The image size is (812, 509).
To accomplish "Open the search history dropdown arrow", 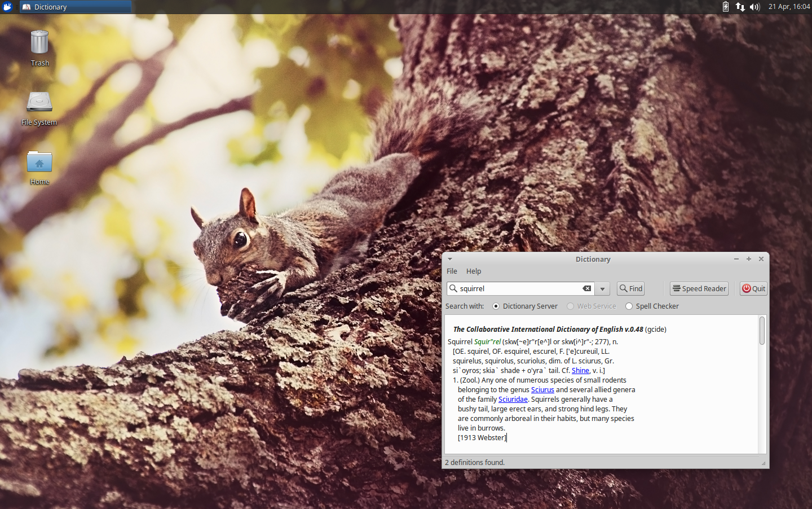I will [x=602, y=288].
